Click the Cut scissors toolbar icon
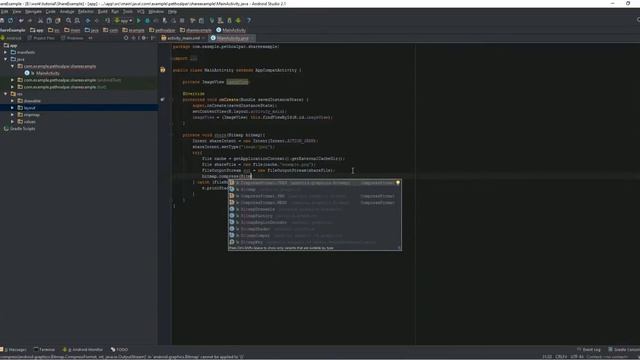The width and height of the screenshot is (640, 360). point(40,20)
